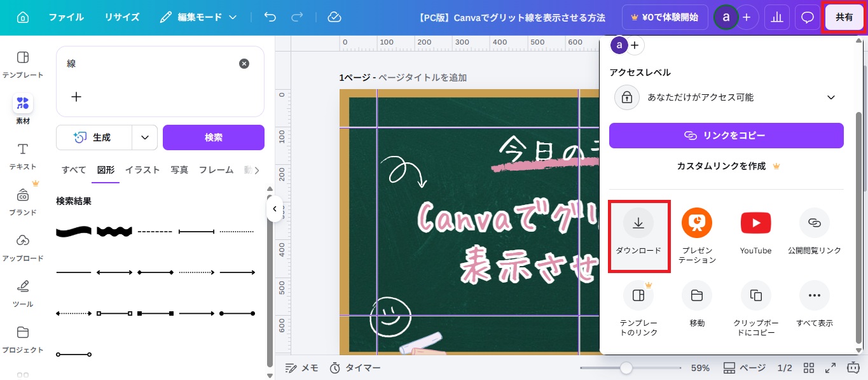
Task: Open the アップロード sidebar panel
Action: (x=23, y=247)
